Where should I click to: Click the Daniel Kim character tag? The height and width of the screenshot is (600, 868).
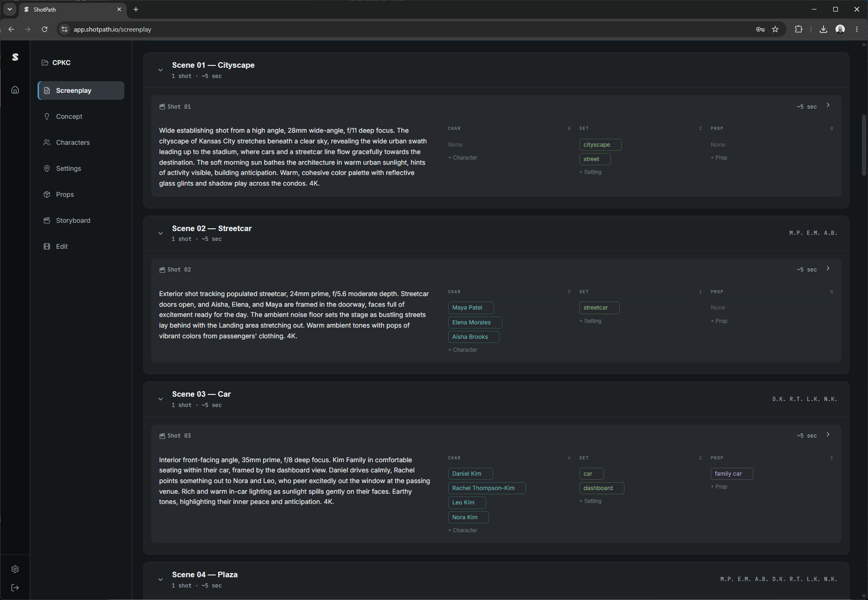click(x=470, y=474)
